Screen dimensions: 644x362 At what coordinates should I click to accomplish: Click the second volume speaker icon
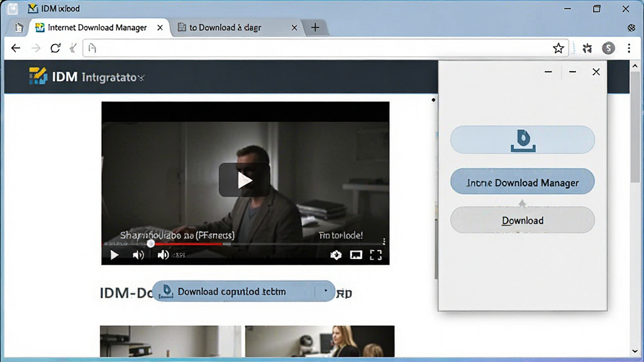(x=163, y=255)
